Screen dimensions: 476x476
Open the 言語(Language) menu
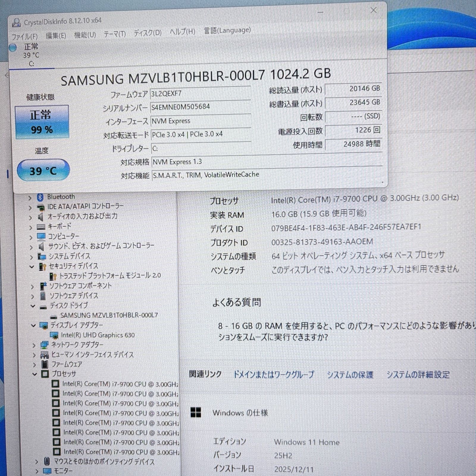coord(227,30)
